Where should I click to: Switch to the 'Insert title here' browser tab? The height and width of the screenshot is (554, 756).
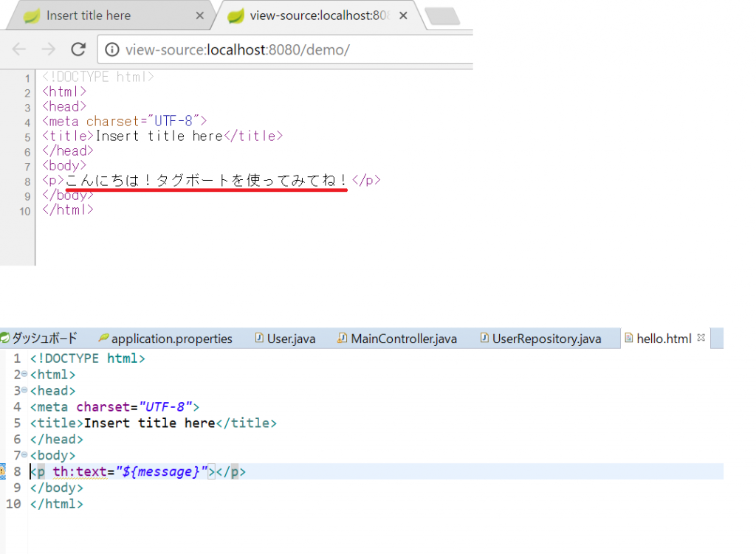point(89,15)
